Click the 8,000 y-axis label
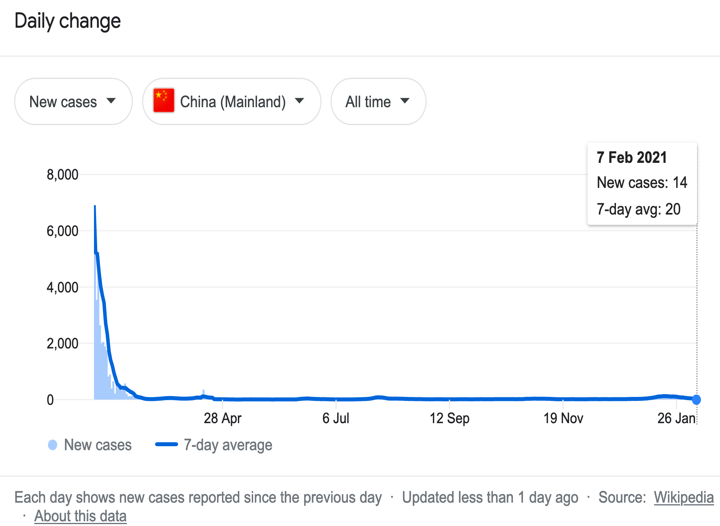This screenshot has height=526, width=720. pos(62,174)
